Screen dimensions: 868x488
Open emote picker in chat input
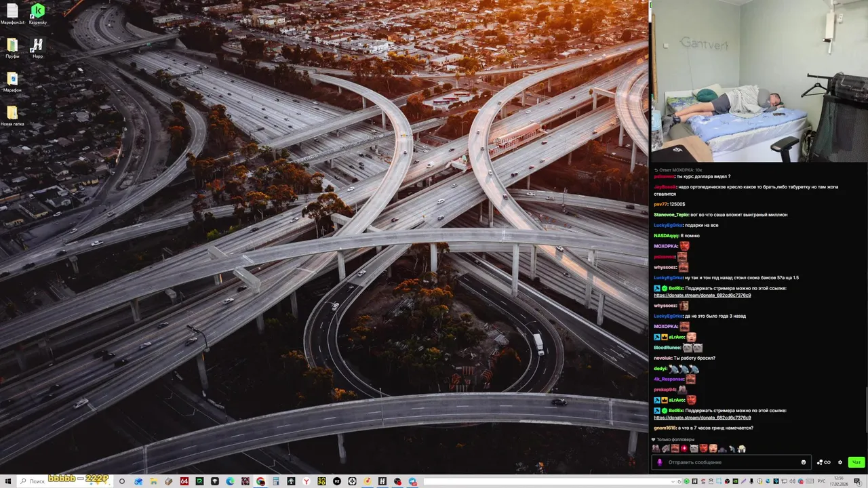[x=804, y=462]
